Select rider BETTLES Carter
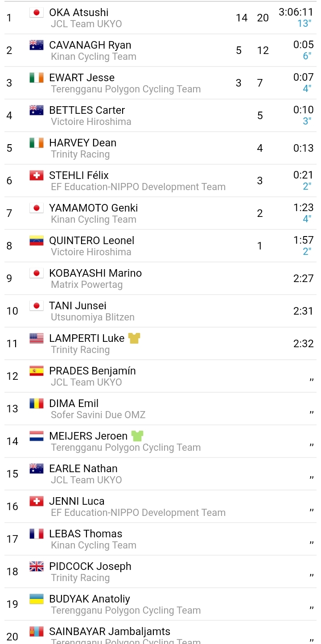 coord(87,110)
